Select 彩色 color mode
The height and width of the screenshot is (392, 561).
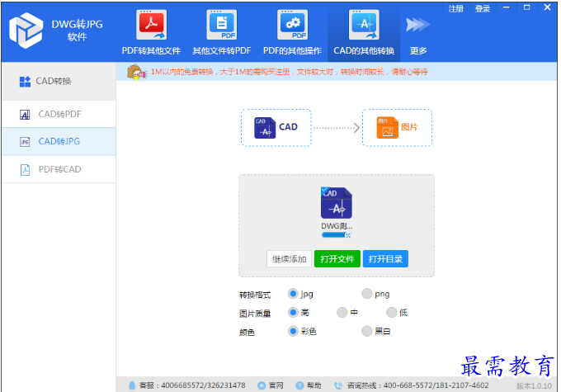pos(293,331)
